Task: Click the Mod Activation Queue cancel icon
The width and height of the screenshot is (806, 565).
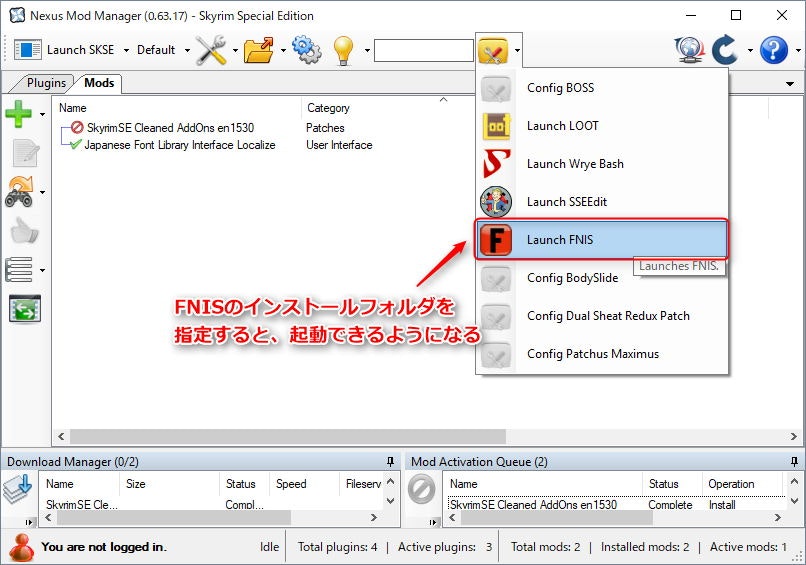Action: pyautogui.click(x=422, y=489)
